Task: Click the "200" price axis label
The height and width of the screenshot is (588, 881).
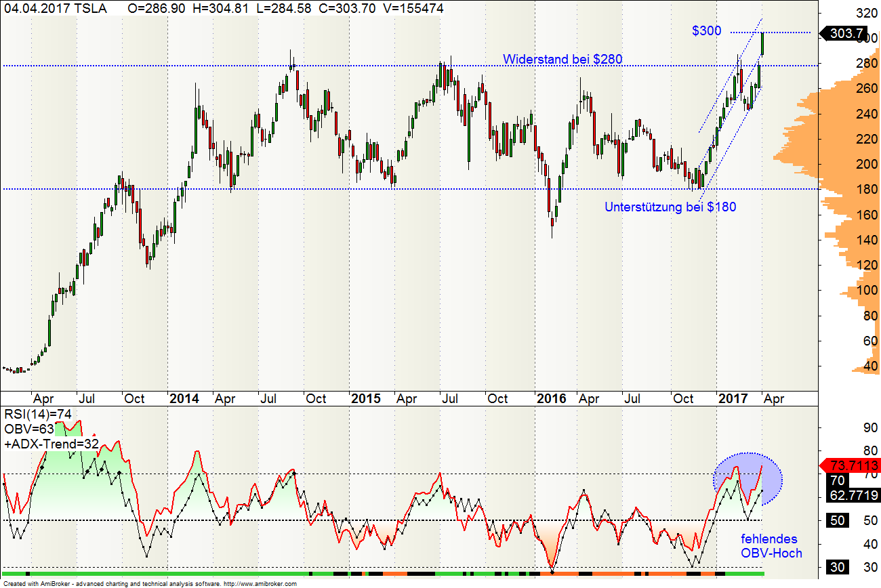Action: point(867,164)
